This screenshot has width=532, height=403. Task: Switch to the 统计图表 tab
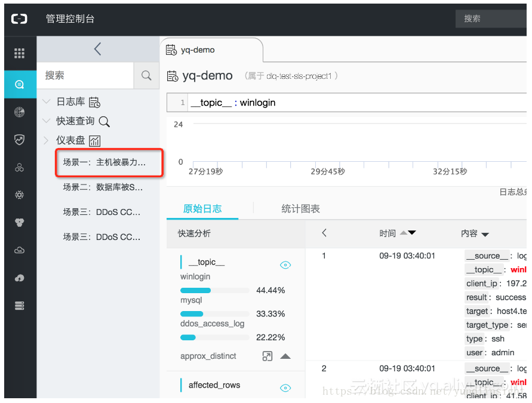pos(300,208)
